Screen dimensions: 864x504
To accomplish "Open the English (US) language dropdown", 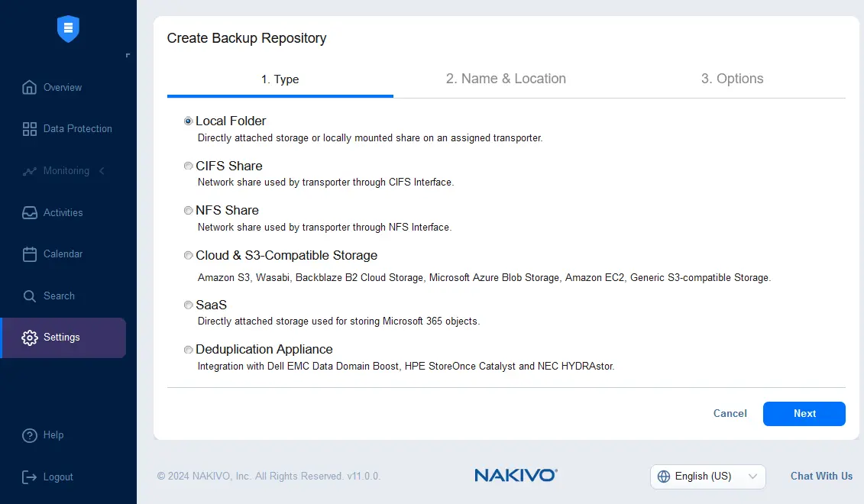I will pyautogui.click(x=707, y=477).
